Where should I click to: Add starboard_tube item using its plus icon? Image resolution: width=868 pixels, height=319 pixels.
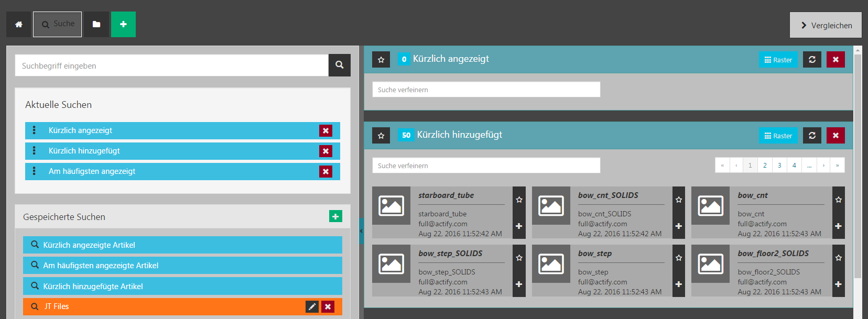coord(519,226)
